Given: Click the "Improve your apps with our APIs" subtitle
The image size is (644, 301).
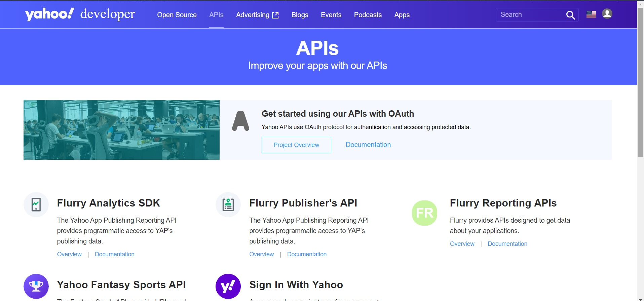Looking at the screenshot, I should (x=317, y=66).
